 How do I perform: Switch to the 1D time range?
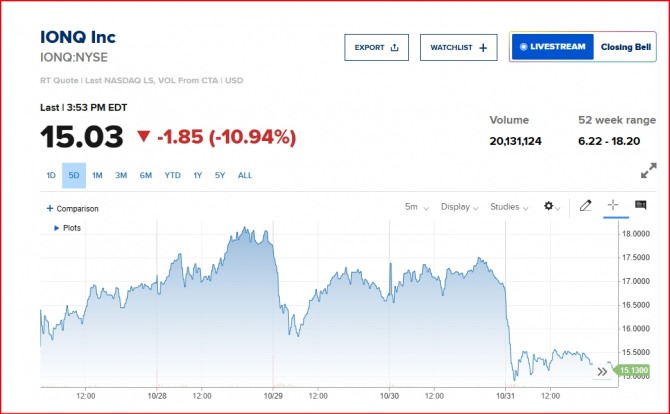(50, 176)
